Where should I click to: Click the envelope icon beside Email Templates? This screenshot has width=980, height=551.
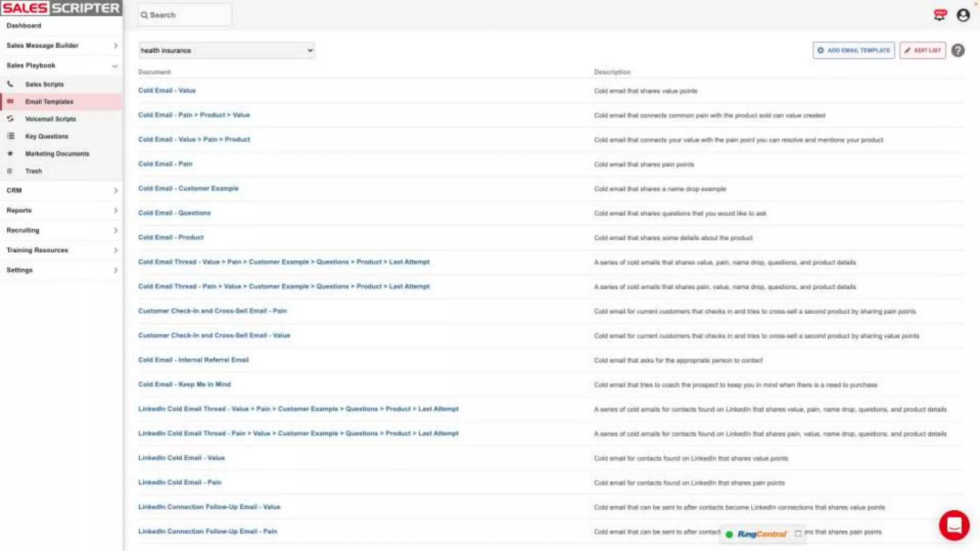click(10, 101)
